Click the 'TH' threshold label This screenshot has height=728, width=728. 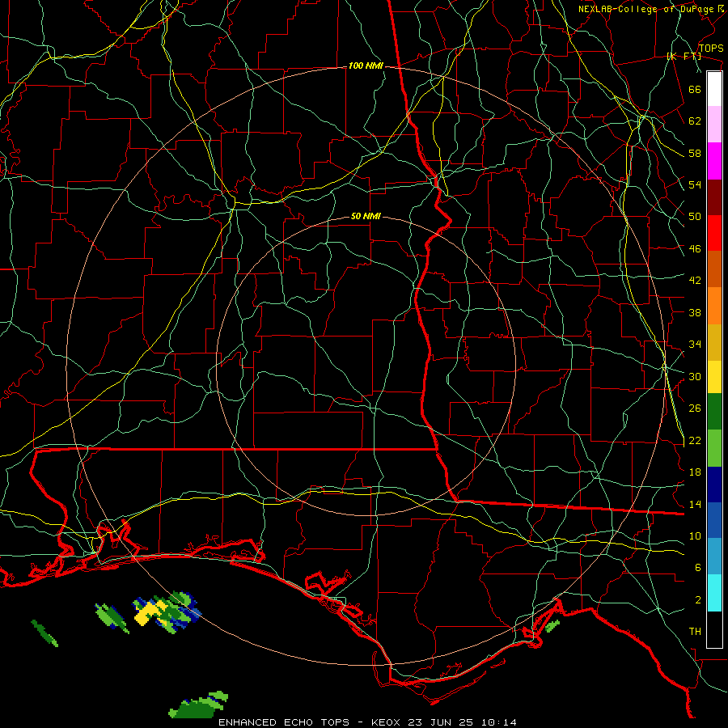tap(695, 632)
